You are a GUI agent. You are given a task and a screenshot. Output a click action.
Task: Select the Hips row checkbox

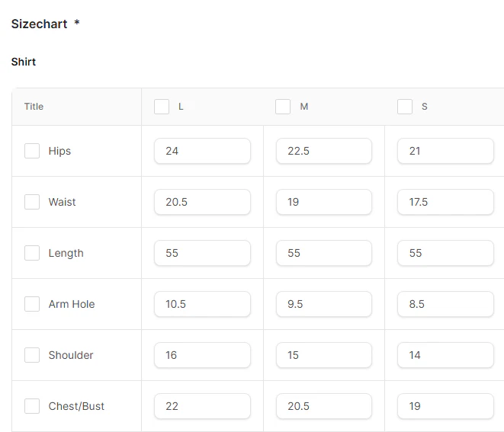coord(32,151)
